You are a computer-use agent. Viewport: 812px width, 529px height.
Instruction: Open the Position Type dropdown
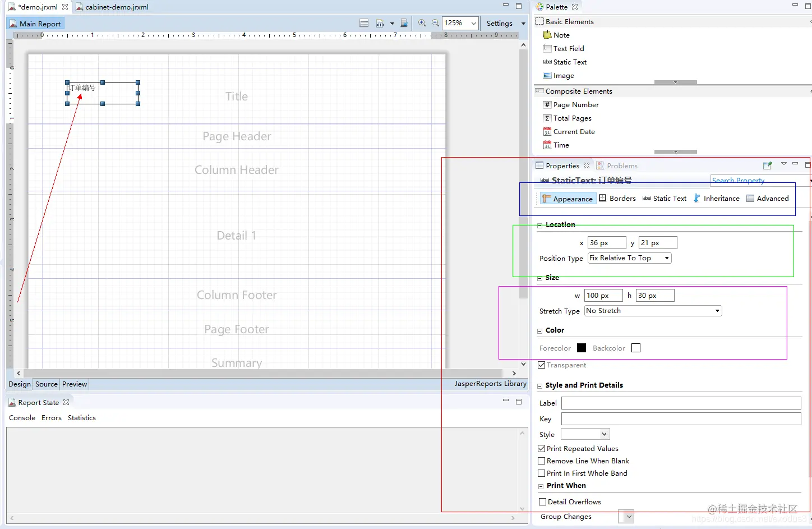(667, 258)
